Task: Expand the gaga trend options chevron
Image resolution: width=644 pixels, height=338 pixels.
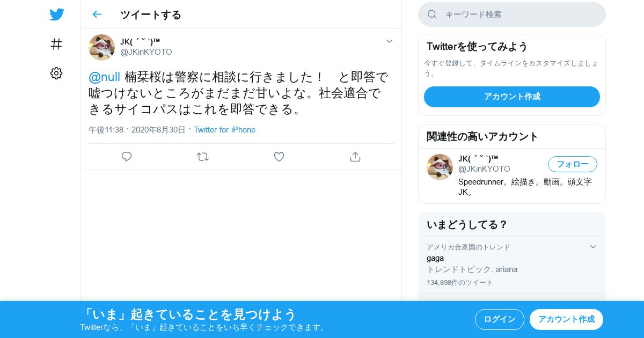Action: 593,247
